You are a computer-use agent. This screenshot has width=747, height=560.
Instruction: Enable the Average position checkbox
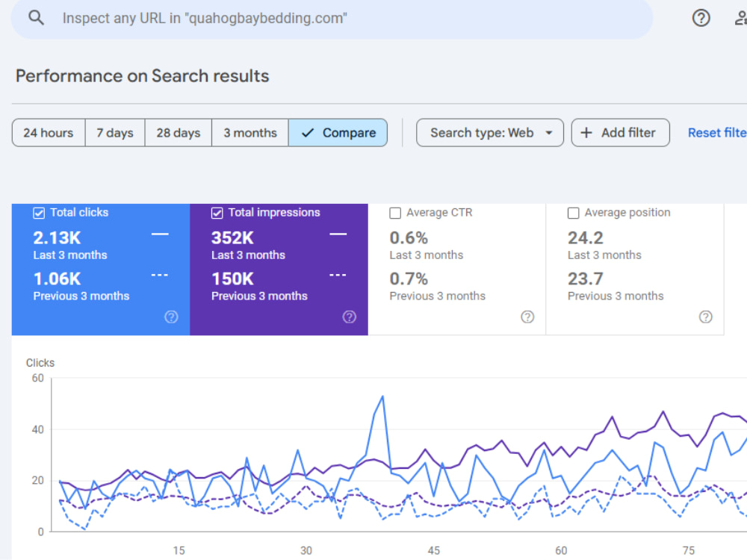(573, 213)
